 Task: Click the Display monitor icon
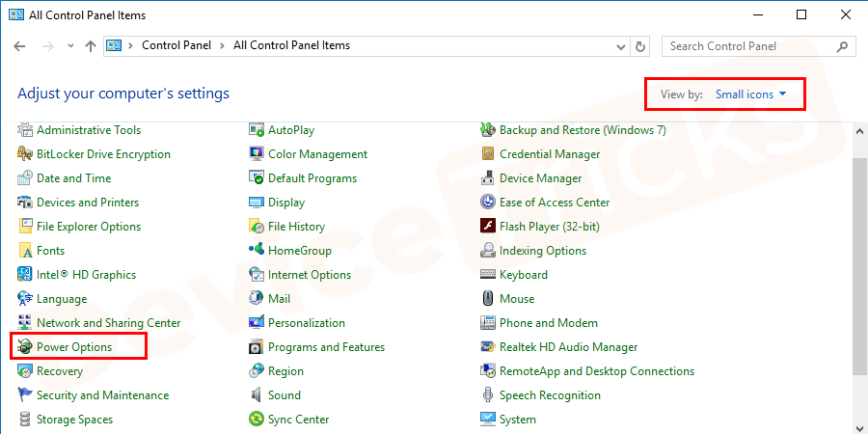257,203
